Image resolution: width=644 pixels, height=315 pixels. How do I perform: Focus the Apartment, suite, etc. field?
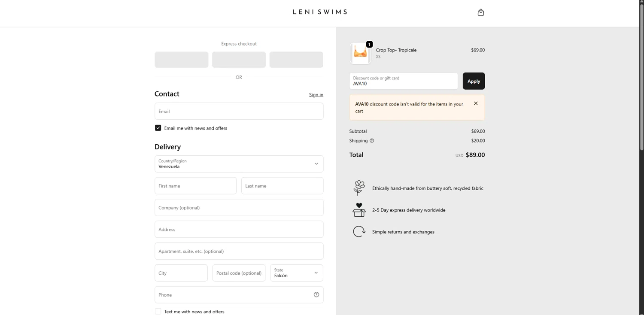tap(239, 251)
